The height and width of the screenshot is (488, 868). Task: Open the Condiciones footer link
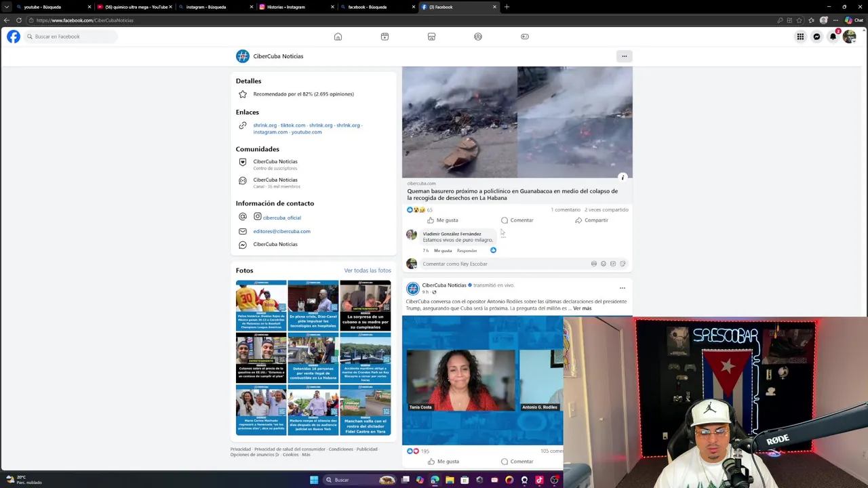(340, 449)
